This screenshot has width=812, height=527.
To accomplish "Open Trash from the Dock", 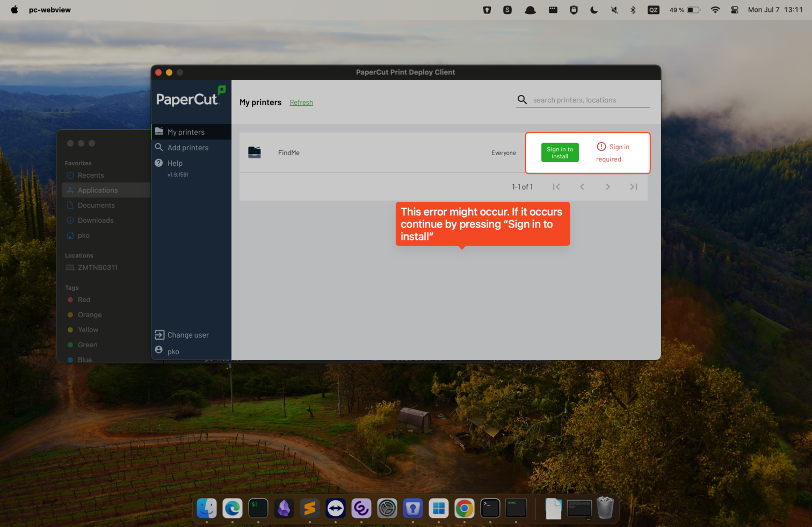I will tap(605, 508).
